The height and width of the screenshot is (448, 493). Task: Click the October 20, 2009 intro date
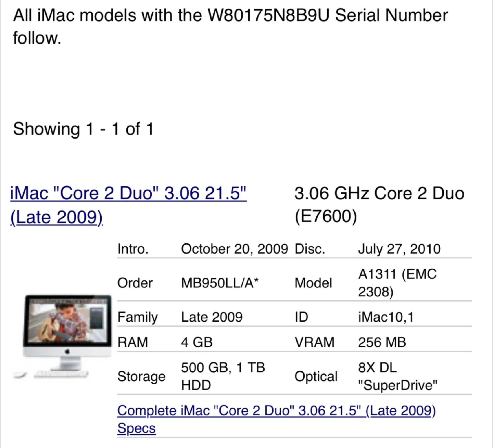pyautogui.click(x=234, y=249)
